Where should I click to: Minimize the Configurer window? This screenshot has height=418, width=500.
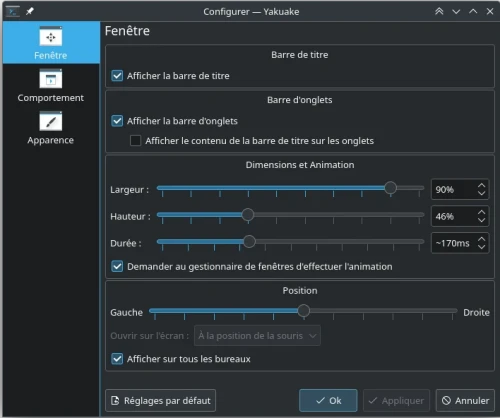[x=456, y=12]
